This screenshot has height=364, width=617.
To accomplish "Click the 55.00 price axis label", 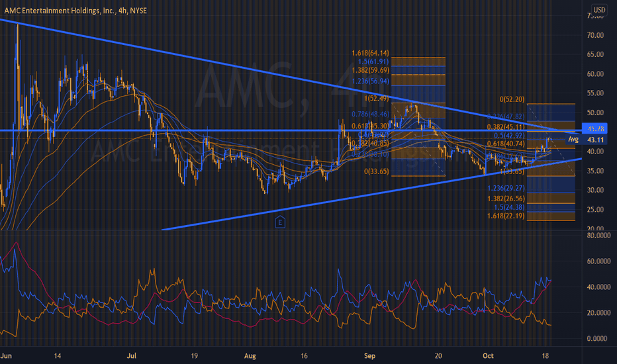I will pos(595,93).
